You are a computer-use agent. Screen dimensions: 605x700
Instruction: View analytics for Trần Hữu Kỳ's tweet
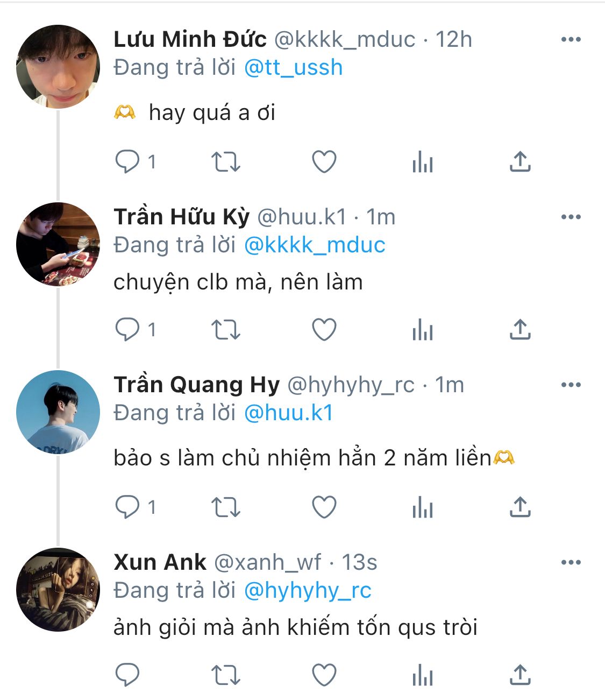coord(423,330)
